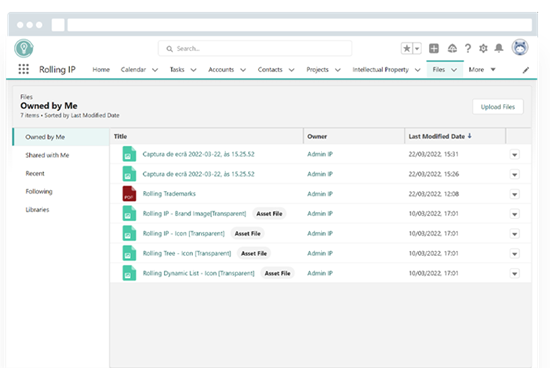Open the Intellectual Property tab
The image size is (550, 368).
coord(381,69)
